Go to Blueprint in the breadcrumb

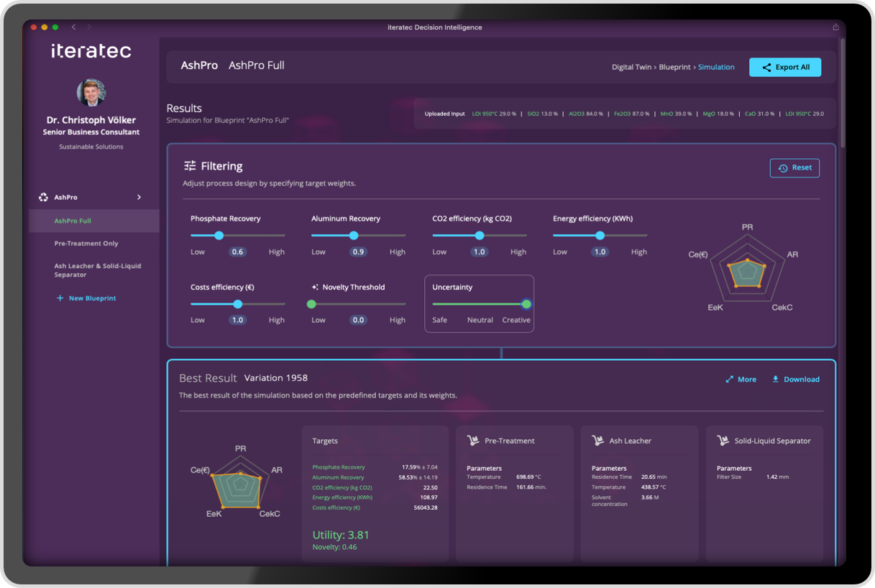pyautogui.click(x=675, y=67)
